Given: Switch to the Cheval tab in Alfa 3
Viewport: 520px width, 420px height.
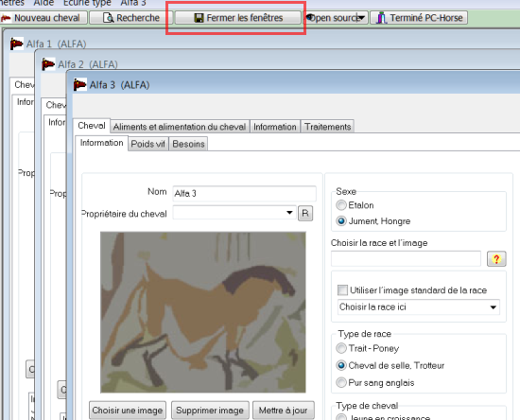Looking at the screenshot, I should tap(91, 126).
